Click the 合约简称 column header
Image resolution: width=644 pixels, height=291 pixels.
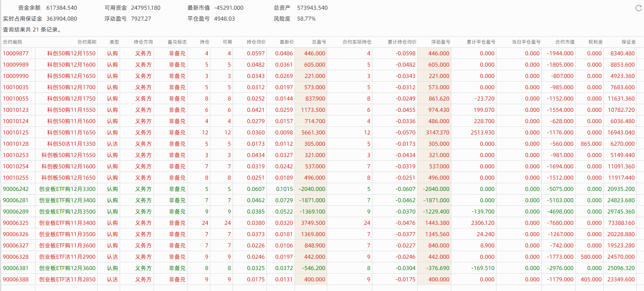click(87, 42)
